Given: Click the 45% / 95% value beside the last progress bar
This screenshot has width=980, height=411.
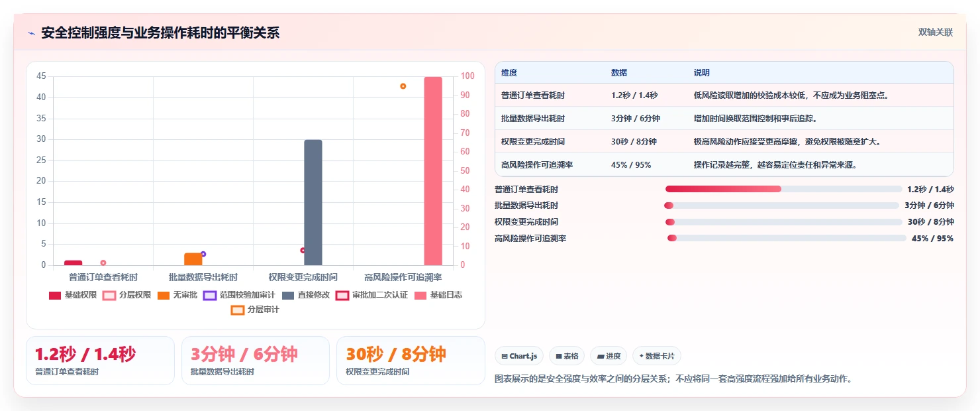Looking at the screenshot, I should pos(932,239).
